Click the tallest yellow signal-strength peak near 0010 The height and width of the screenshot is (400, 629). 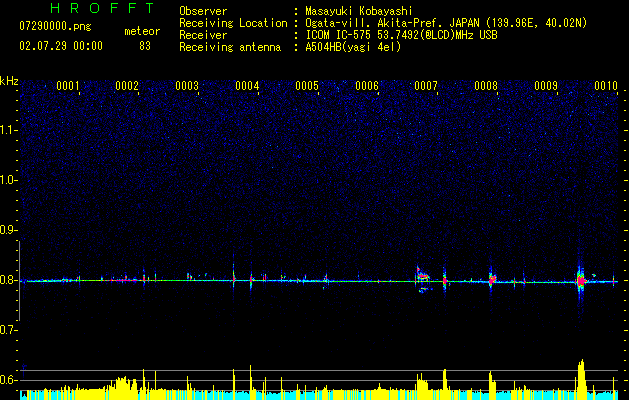(x=581, y=379)
